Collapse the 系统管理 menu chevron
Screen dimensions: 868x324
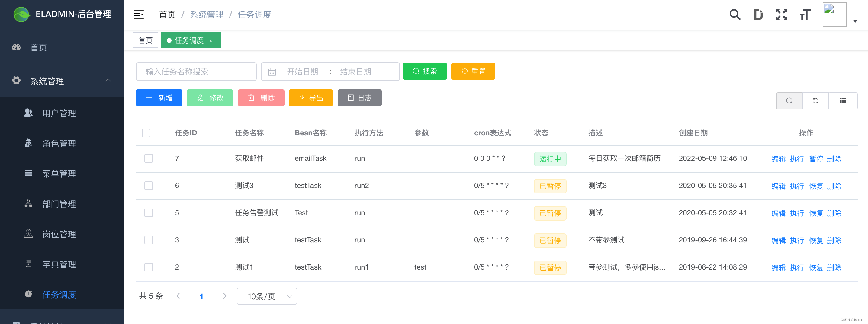coord(108,80)
